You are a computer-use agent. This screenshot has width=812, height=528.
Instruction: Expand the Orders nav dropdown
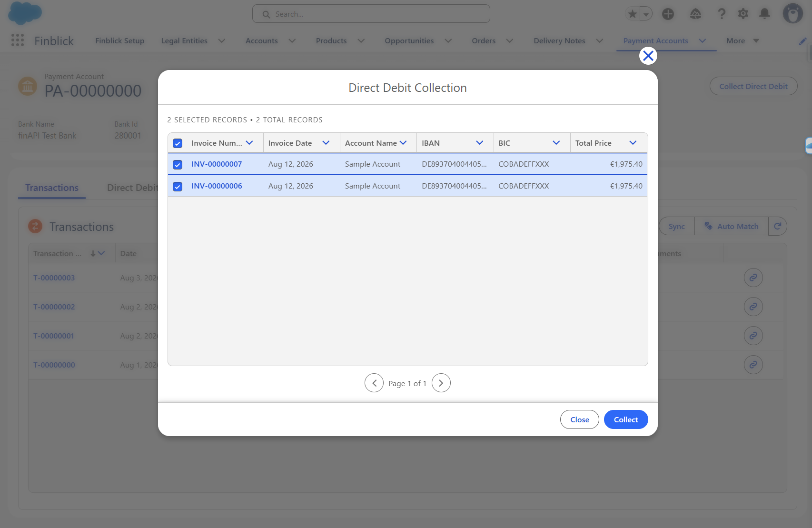[510, 41]
